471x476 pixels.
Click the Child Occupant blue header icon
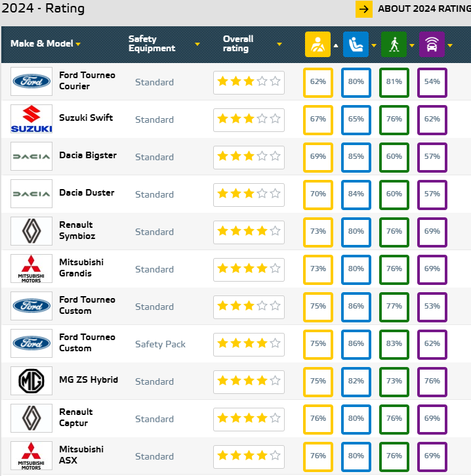point(356,45)
